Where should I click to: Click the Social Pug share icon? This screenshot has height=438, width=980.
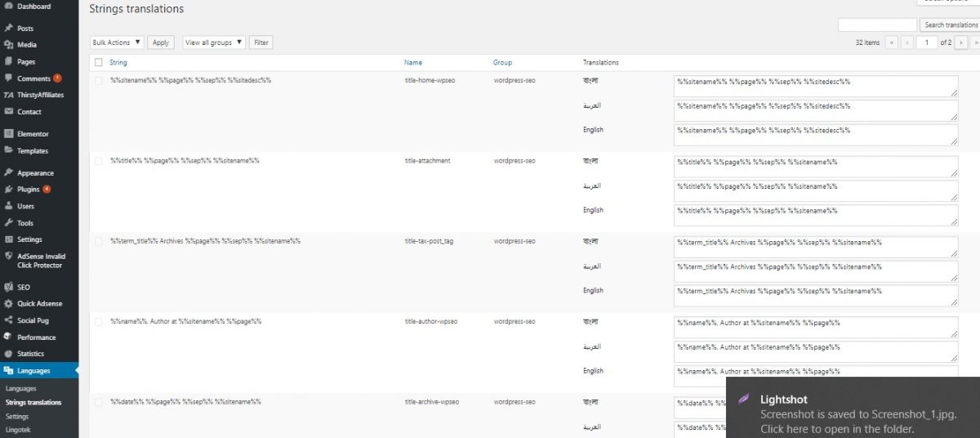point(8,320)
